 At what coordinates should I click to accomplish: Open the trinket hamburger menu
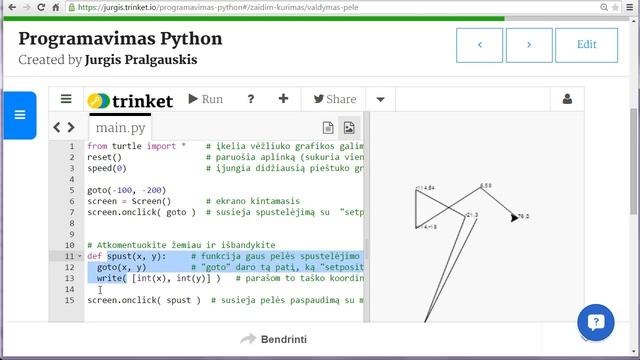click(x=66, y=99)
